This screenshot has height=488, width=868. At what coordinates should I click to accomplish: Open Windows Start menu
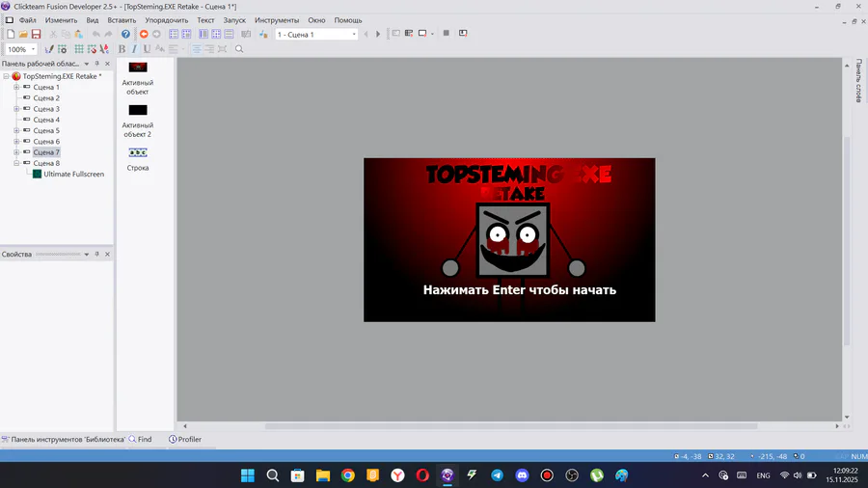(x=248, y=475)
